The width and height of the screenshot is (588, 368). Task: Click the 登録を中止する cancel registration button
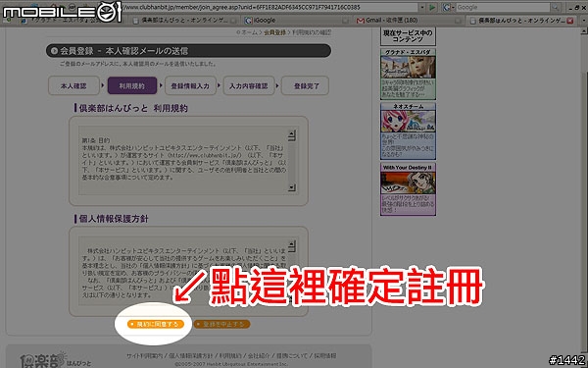coord(221,324)
